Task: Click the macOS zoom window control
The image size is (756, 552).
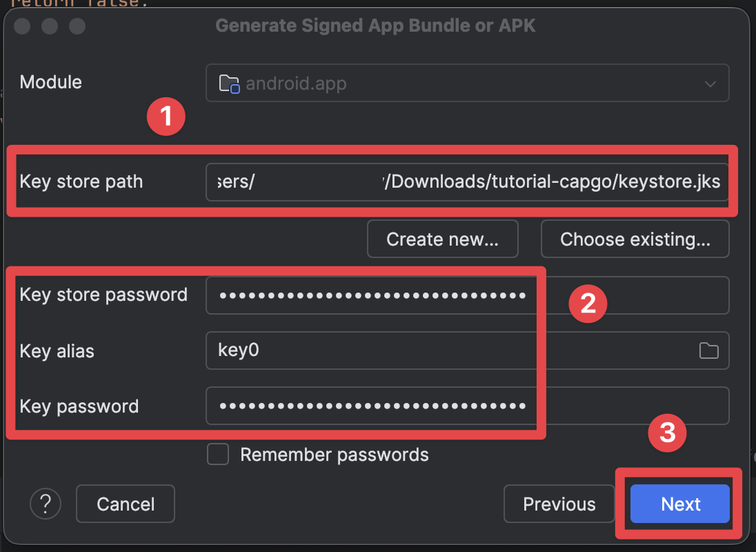Action: (x=77, y=27)
